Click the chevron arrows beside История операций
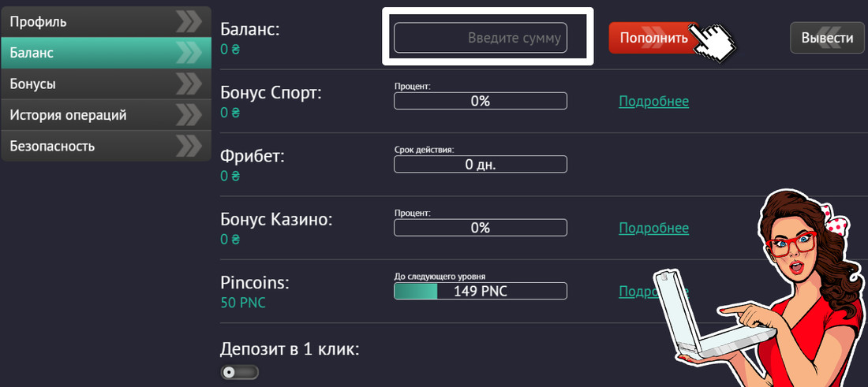Viewport: 868px width, 387px height. pyautogui.click(x=189, y=115)
